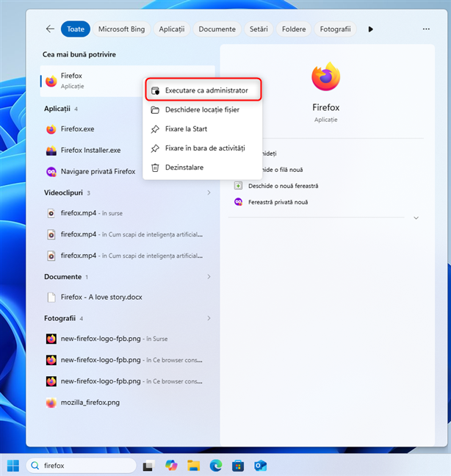This screenshot has width=451, height=476.
Task: Expand the Documente section chevron
Action: [209, 276]
